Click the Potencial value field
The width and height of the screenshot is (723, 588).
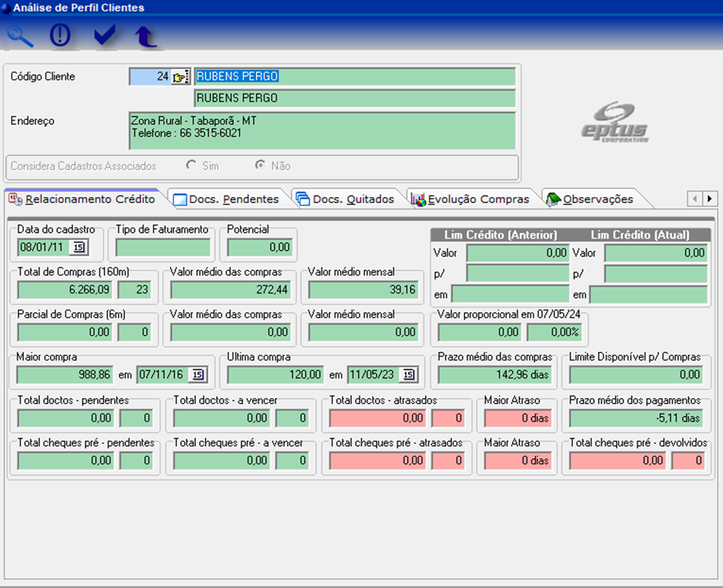coord(259,247)
